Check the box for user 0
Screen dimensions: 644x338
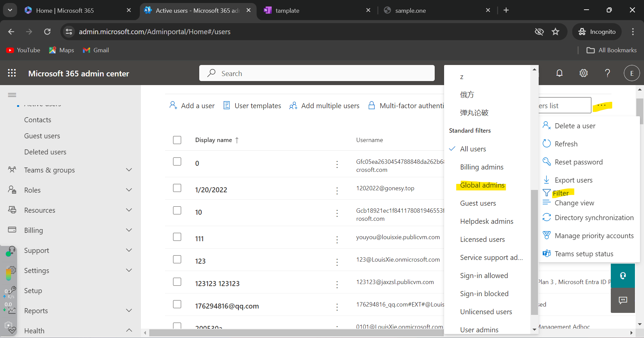177,161
